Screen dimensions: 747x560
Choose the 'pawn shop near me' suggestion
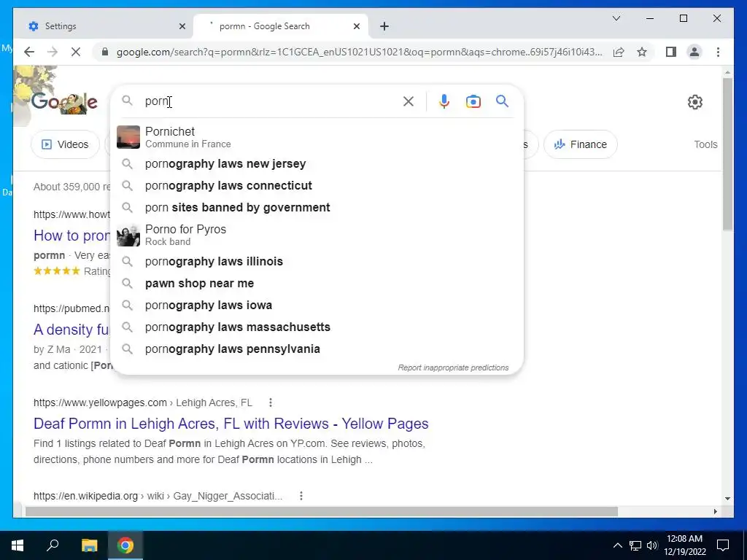coord(317,284)
